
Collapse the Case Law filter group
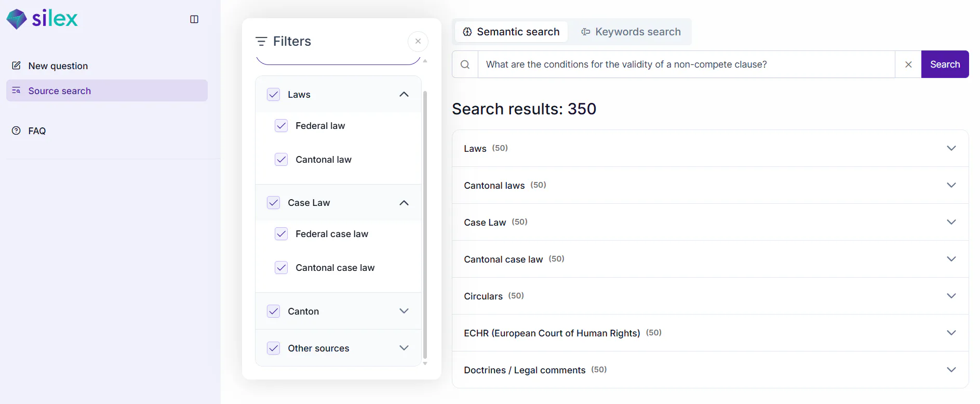coord(404,203)
